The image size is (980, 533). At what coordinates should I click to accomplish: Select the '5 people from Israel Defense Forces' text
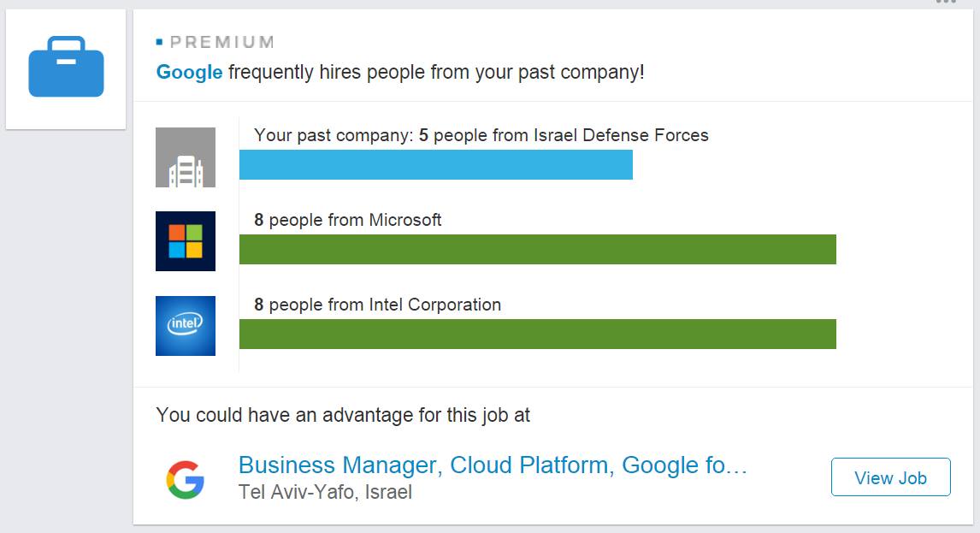coord(564,135)
